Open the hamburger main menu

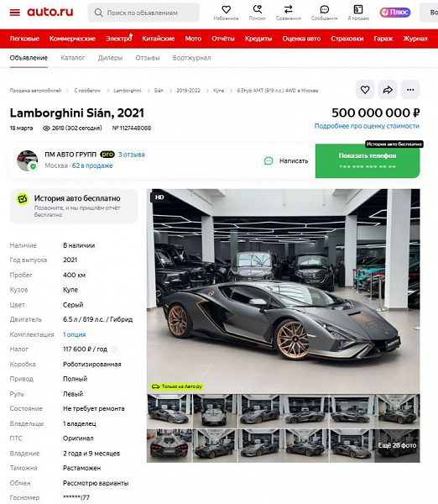[x=15, y=13]
